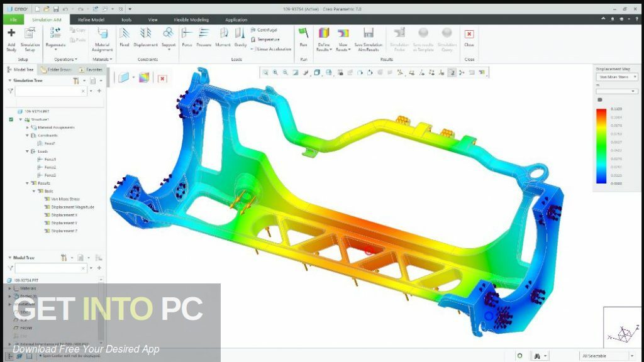Switch to View ribbon tab
This screenshot has height=362, width=644.
[152, 19]
